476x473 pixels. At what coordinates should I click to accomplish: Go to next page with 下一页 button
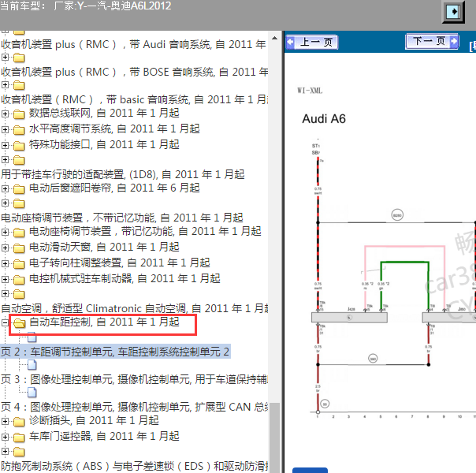tap(432, 41)
